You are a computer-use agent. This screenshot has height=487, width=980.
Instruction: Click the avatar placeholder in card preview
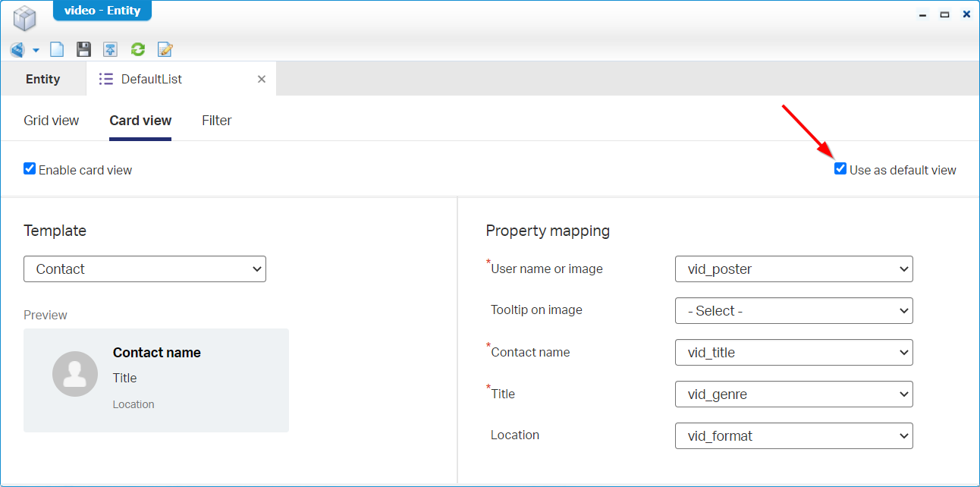pos(75,374)
